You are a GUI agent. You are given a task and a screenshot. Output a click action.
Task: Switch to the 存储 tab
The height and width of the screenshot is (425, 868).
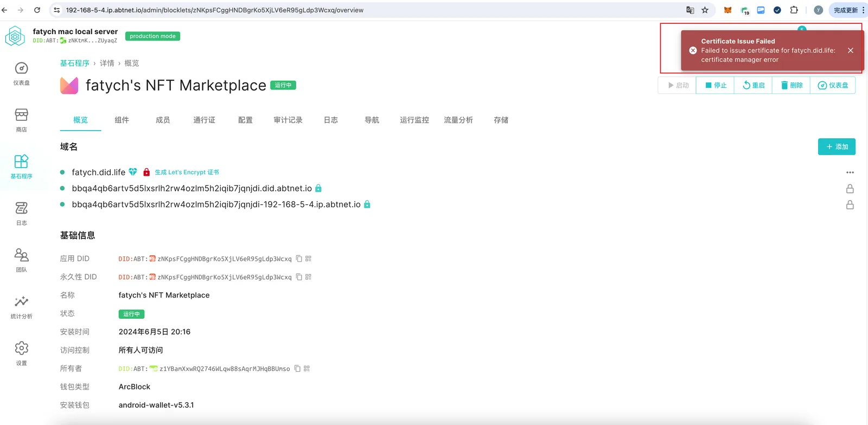coord(501,120)
